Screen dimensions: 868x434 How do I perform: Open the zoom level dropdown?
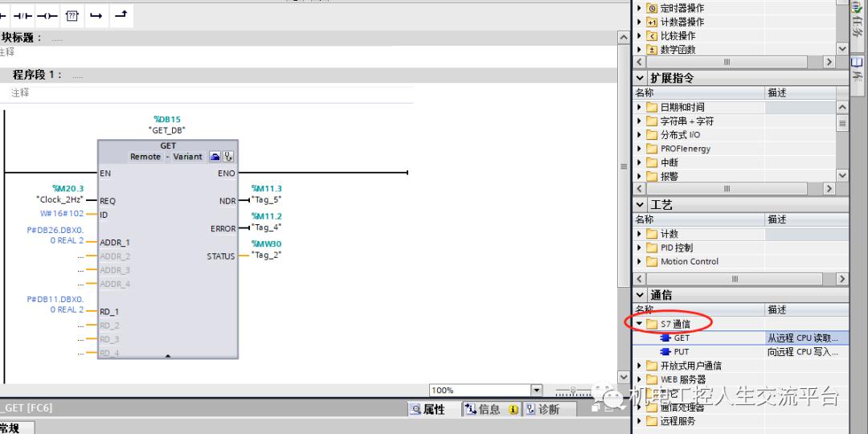pos(536,391)
